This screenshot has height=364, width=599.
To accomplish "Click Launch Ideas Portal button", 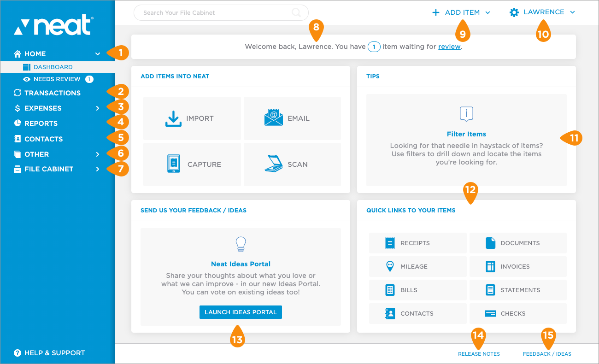I will tap(241, 312).
